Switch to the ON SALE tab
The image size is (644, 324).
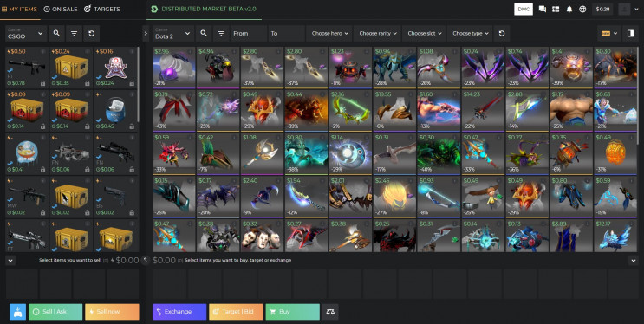coord(61,9)
